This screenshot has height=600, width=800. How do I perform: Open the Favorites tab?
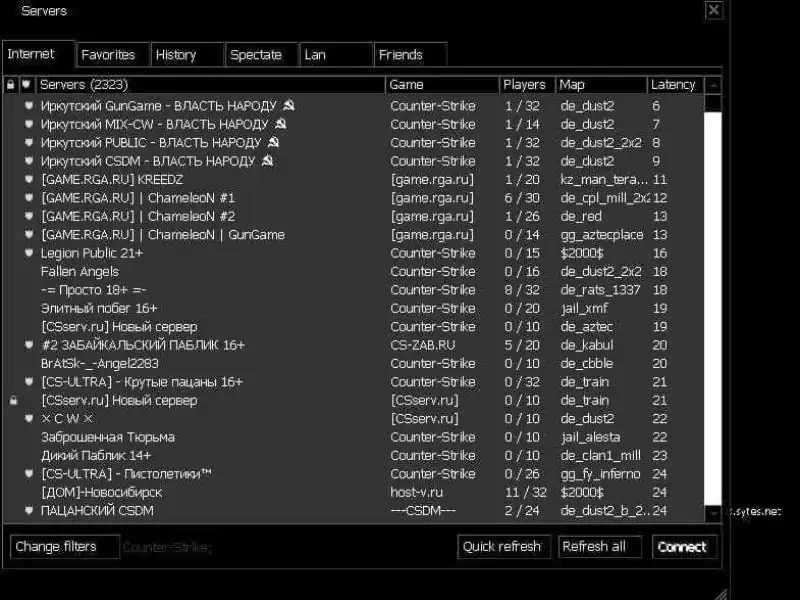(x=113, y=55)
